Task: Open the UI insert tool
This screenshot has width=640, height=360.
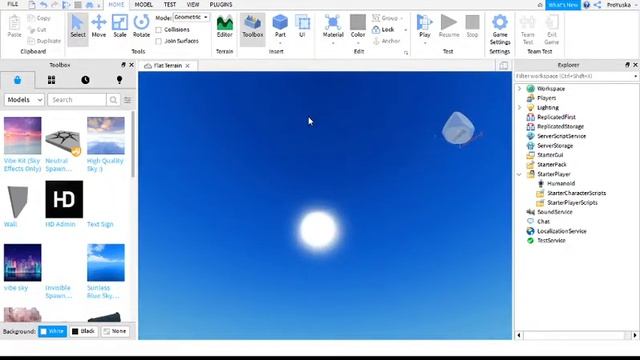Action: [x=302, y=27]
